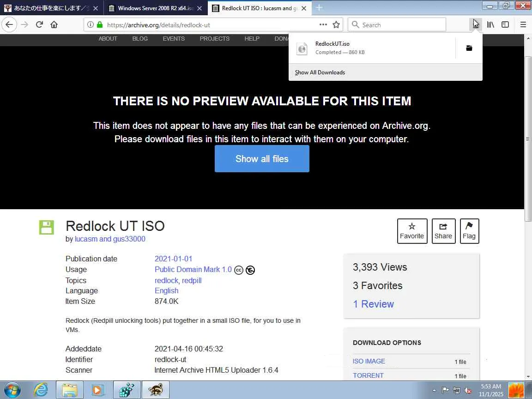Viewport: 532px width, 399px height.
Task: Open PROJECTS nav menu item
Action: [214, 39]
